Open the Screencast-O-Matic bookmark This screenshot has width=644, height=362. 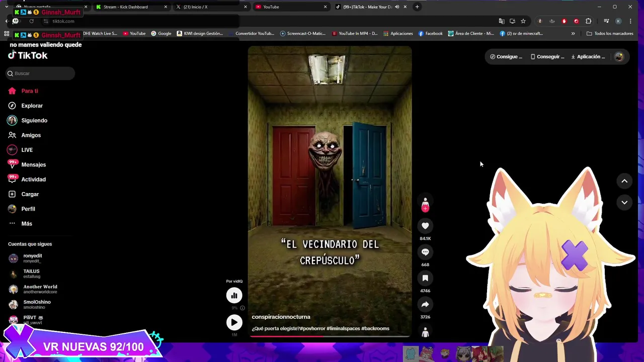pos(303,34)
